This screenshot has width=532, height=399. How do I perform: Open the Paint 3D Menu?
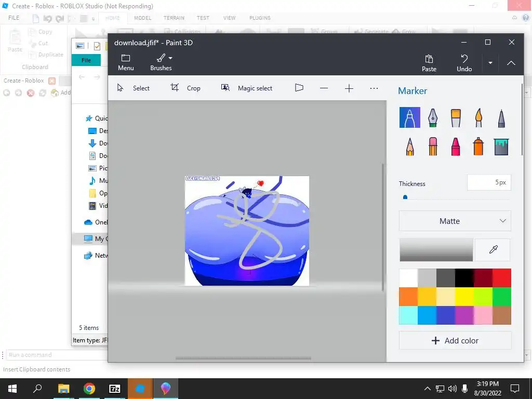click(126, 62)
